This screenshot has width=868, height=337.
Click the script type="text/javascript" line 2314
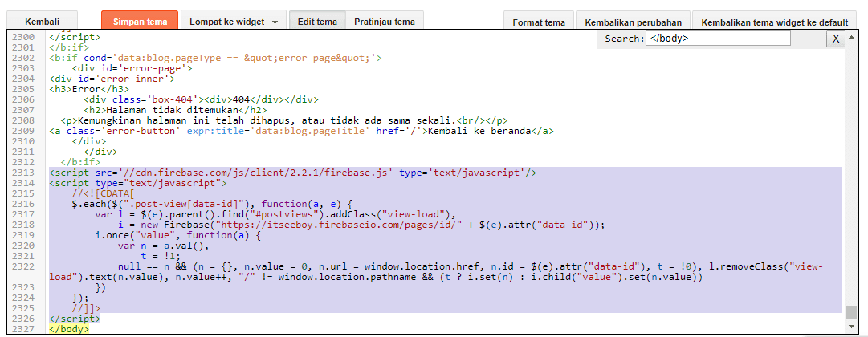[138, 183]
